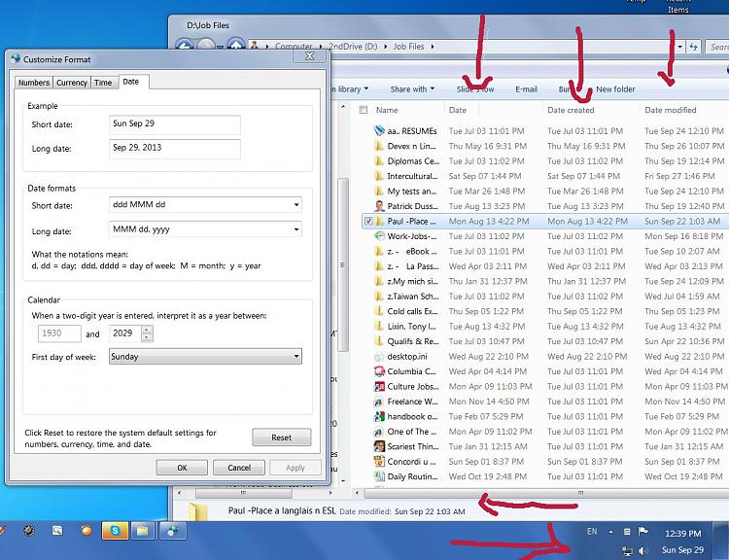
Task: Select the My tests an... folder icon
Action: coord(379,192)
